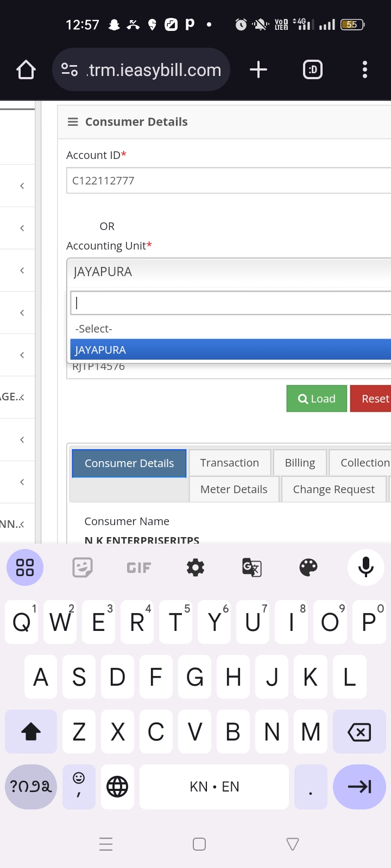
Task: Open the Meter Details tab
Action: coord(234,489)
